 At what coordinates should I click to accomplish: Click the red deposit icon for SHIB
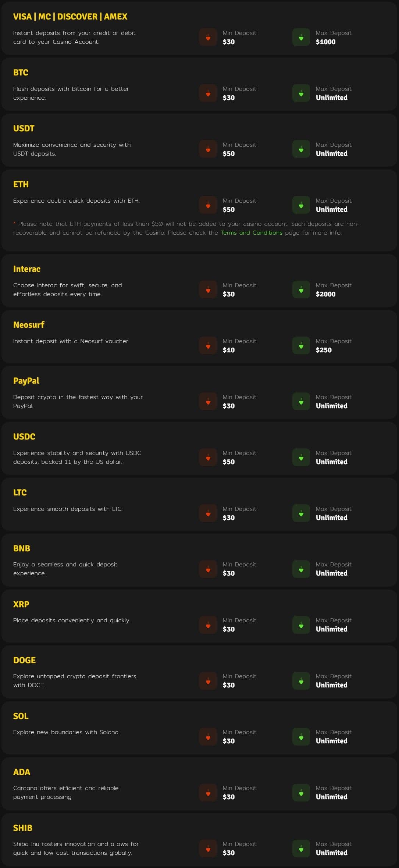pos(208,849)
